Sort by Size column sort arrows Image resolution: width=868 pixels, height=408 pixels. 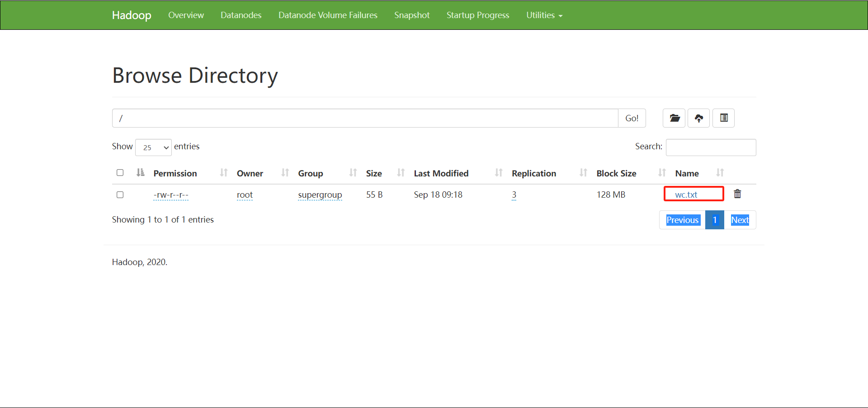coord(401,173)
